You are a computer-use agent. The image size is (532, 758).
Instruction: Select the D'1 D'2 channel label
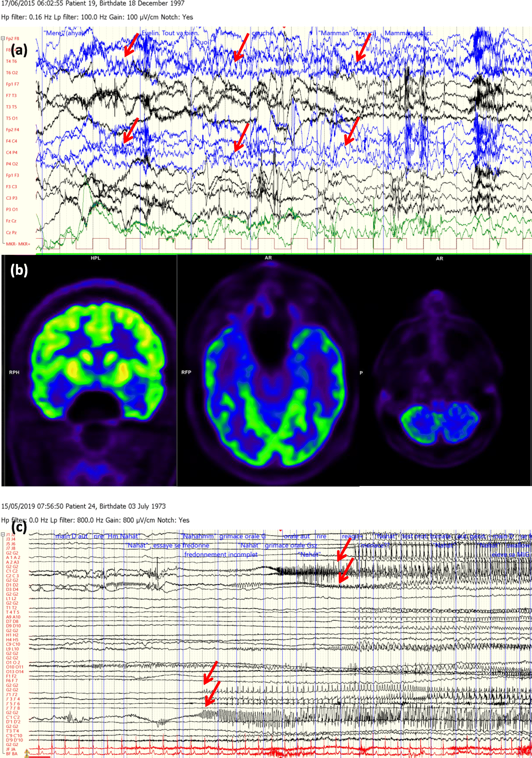pos(13,722)
